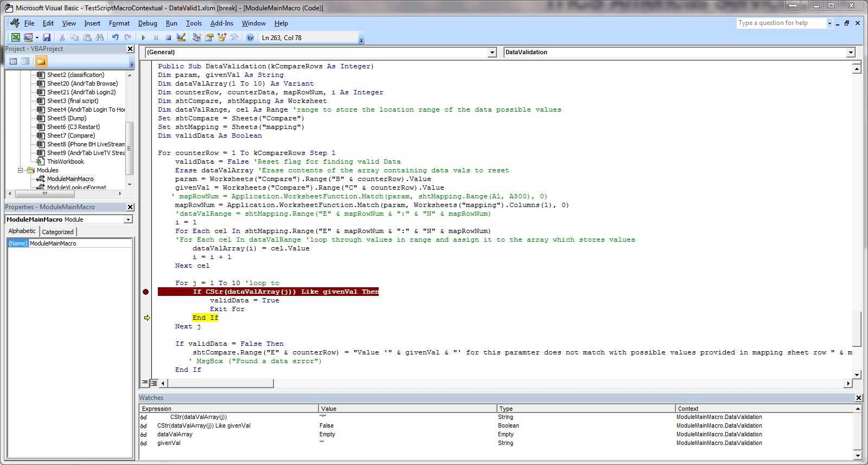
Task: Click the Copy toolbar icon
Action: tap(74, 37)
